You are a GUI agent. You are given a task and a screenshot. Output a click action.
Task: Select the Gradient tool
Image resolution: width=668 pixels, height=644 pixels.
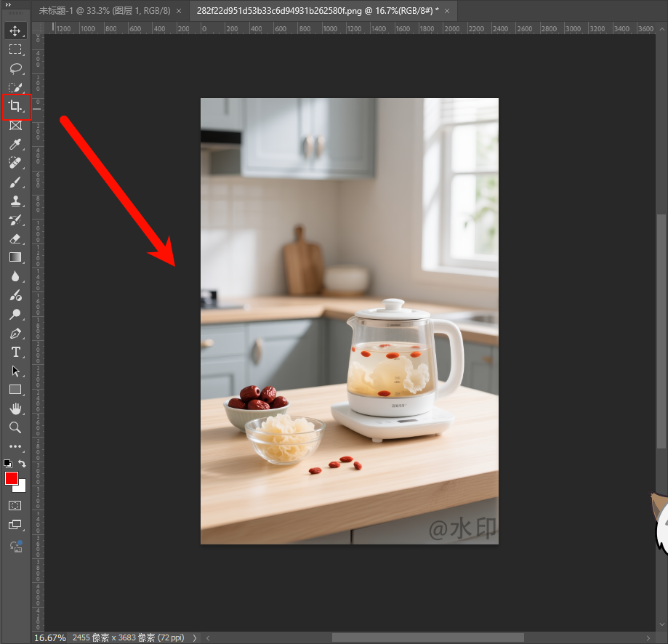(15, 257)
